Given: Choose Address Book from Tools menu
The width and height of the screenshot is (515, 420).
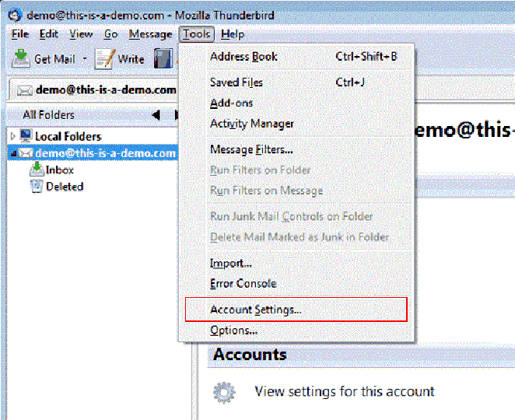Looking at the screenshot, I should click(296, 57).
